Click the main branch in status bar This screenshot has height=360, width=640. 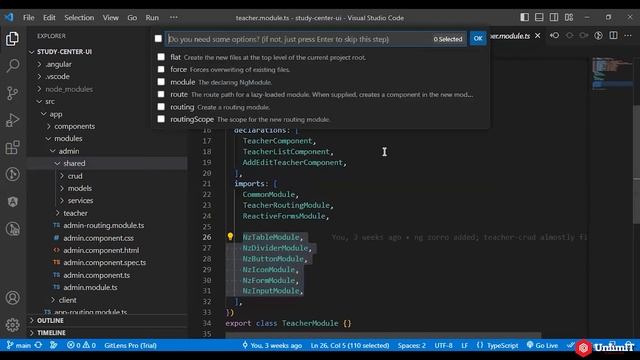tap(19, 345)
